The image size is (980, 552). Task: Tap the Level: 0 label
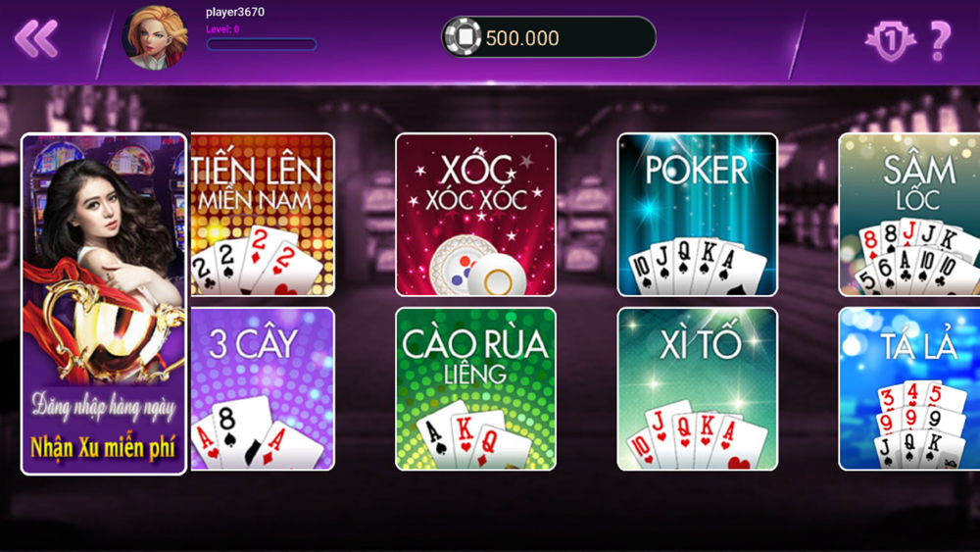pos(222,29)
